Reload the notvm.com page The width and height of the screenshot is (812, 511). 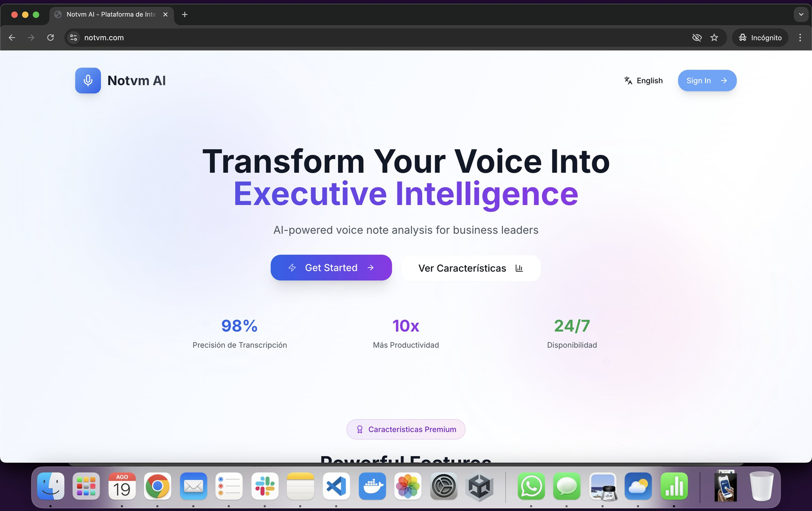[50, 38]
